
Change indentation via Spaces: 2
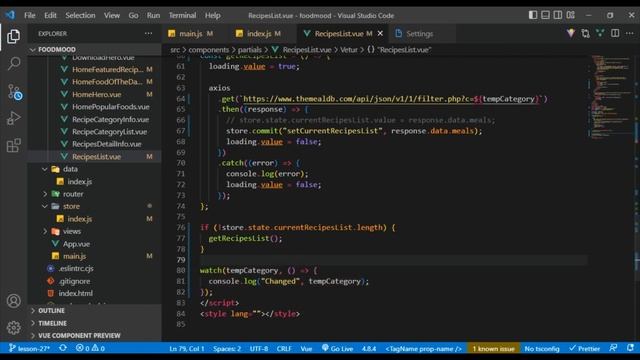(227, 349)
